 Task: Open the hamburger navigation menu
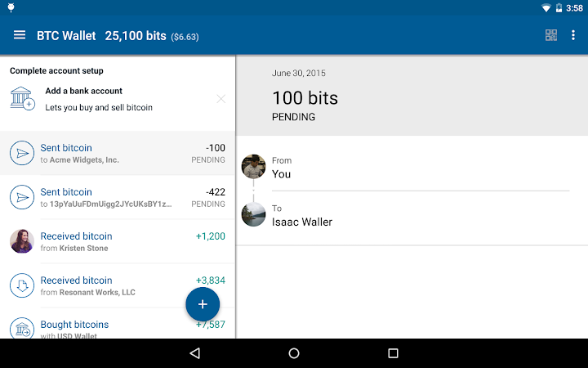pyautogui.click(x=20, y=35)
